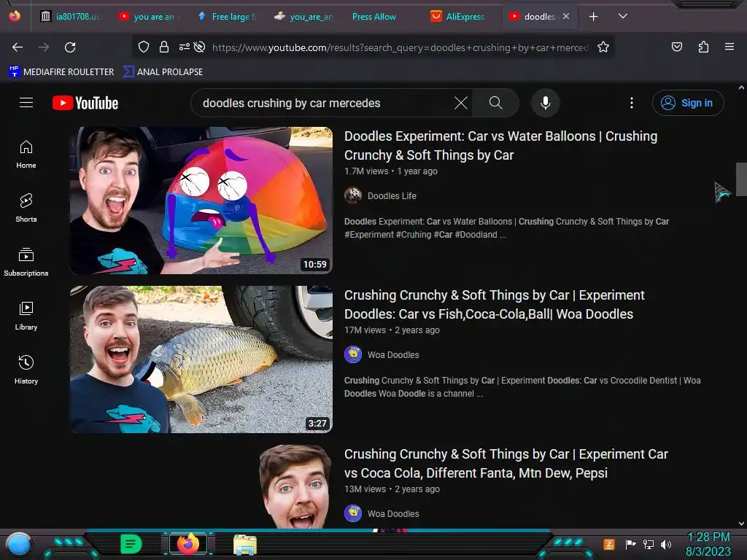The image size is (747, 560).
Task: Play the third video's partial thumbnail
Action: point(201,486)
